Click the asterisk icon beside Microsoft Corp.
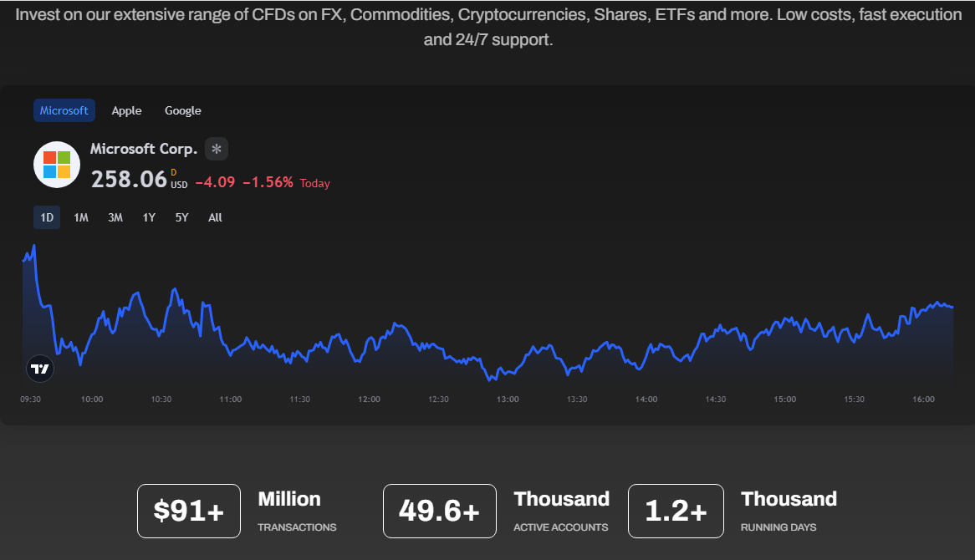 tap(217, 149)
